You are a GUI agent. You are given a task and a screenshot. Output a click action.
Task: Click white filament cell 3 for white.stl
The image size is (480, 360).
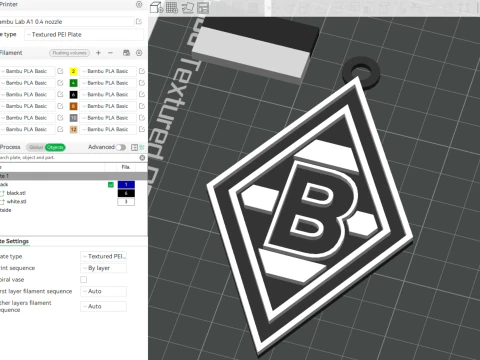coord(126,201)
